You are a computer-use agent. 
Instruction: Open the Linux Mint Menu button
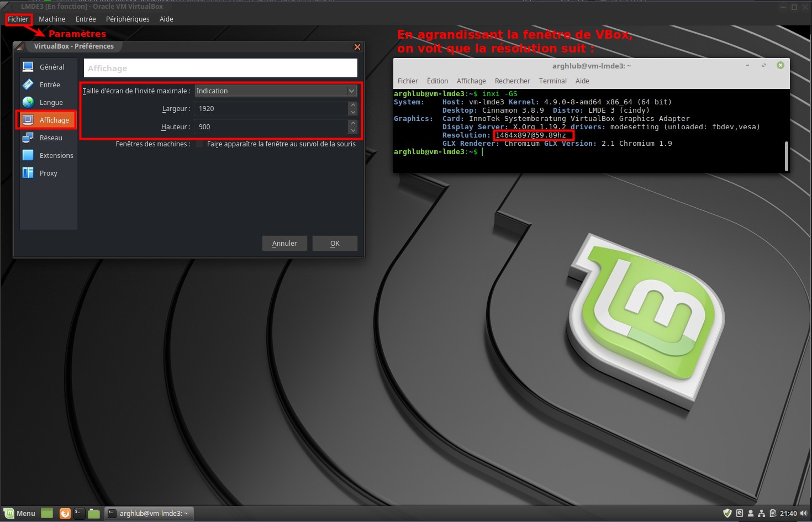[19, 513]
